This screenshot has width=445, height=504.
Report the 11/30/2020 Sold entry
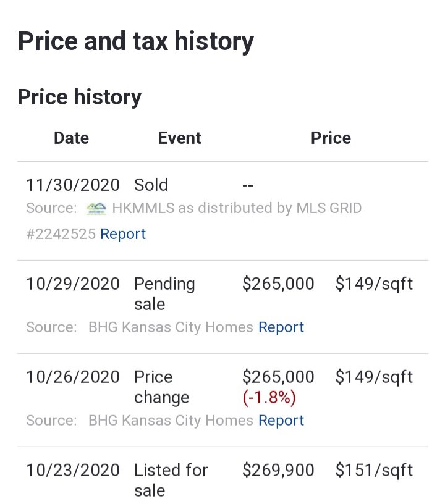(x=123, y=234)
